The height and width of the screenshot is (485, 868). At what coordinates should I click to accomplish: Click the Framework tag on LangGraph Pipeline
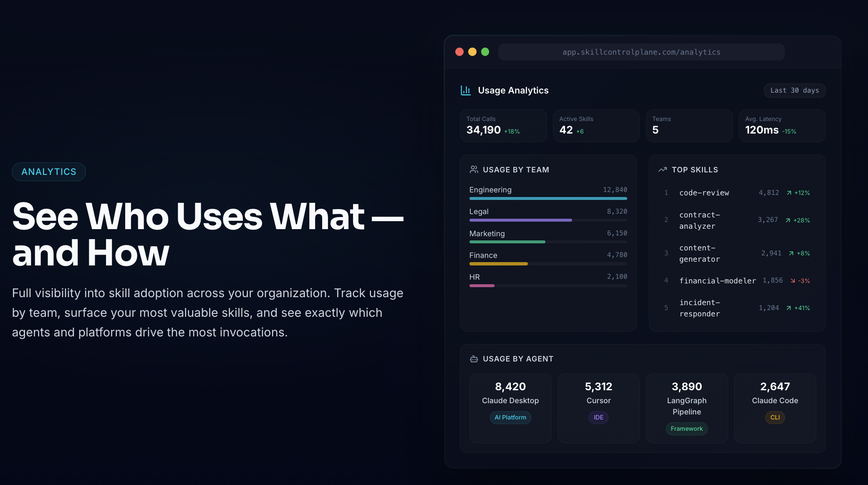pos(686,429)
